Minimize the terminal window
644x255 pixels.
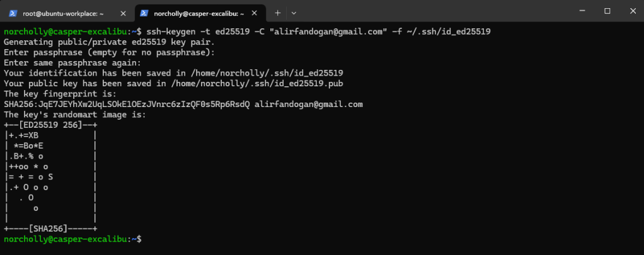point(579,11)
